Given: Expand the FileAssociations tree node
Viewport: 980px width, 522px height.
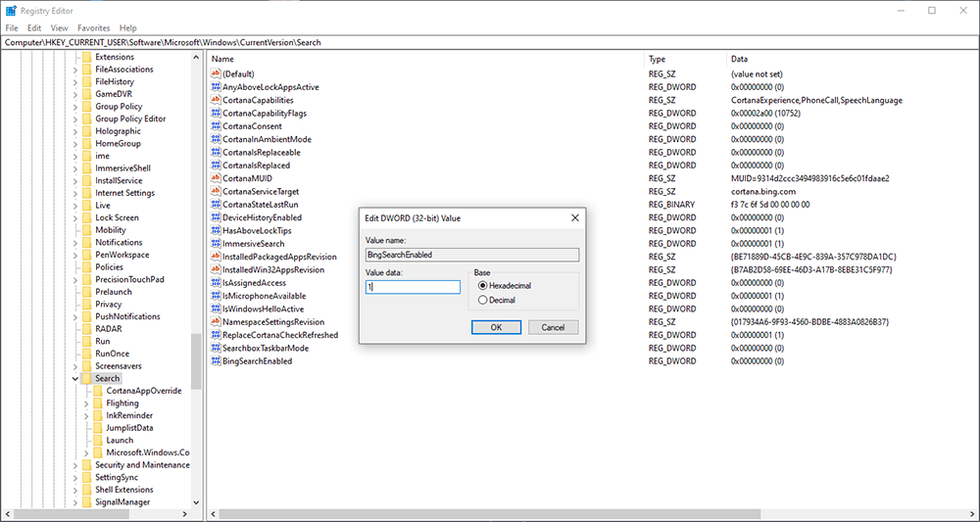Looking at the screenshot, I should tap(75, 70).
